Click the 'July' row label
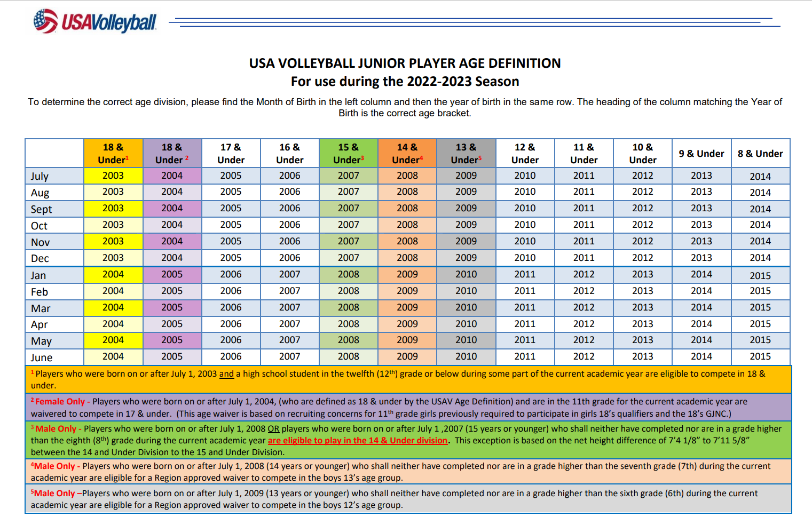 [x=54, y=176]
